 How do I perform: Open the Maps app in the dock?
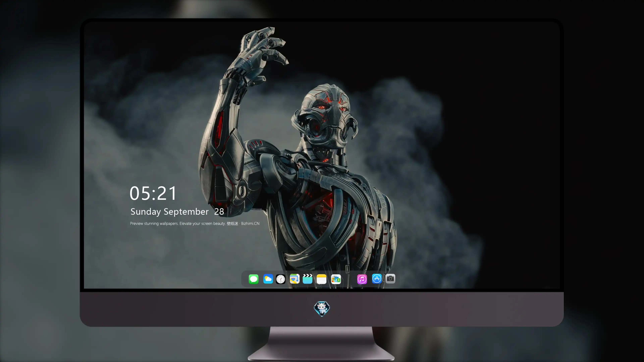tap(294, 279)
